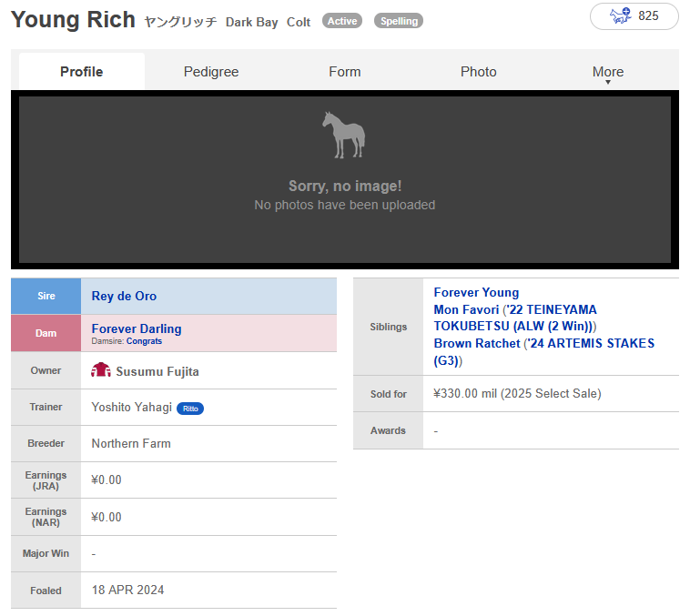Click the foaled date 18 APR 2024
The width and height of the screenshot is (690, 616).
point(127,590)
